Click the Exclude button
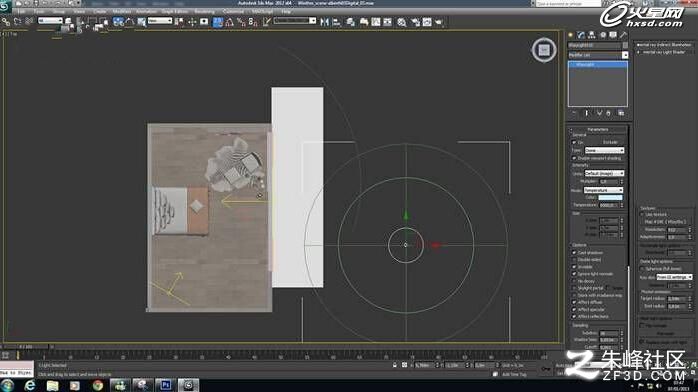This screenshot has width=698, height=392. (x=610, y=142)
